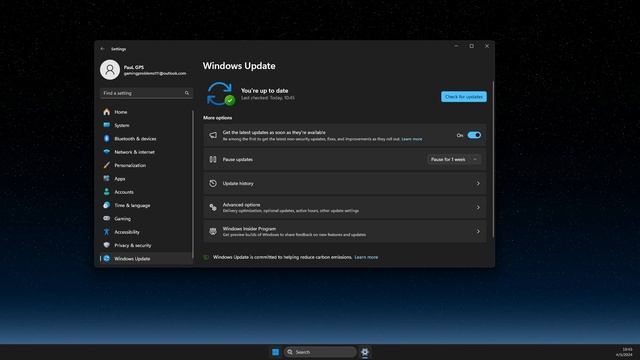Select Accounts category
Viewport: 640px width, 360px height.
pyautogui.click(x=146, y=192)
